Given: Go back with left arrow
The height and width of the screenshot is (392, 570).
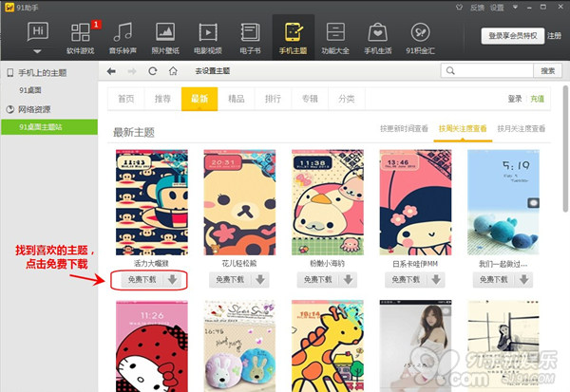Looking at the screenshot, I should pos(111,71).
